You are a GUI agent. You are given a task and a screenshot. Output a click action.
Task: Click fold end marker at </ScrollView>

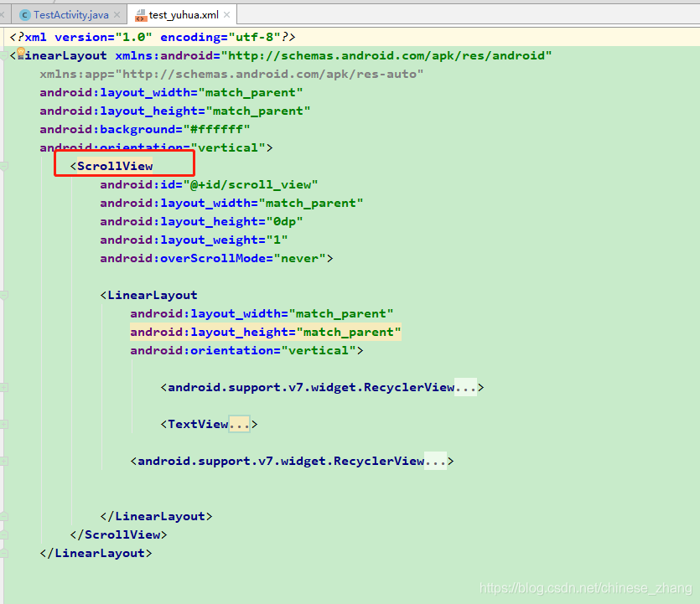click(x=3, y=534)
